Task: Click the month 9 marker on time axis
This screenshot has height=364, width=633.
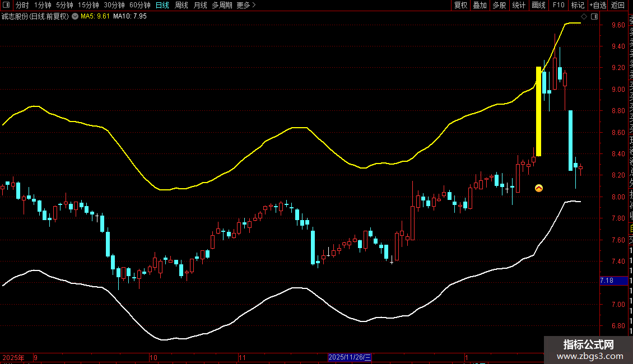Action: 36,357
